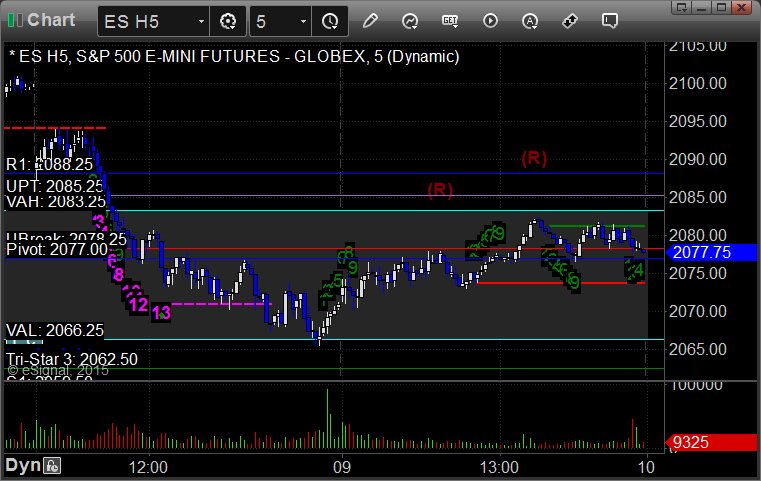Click the Tri-Star 3: 2062.50 label
This screenshot has height=481, width=761.
coord(72,360)
